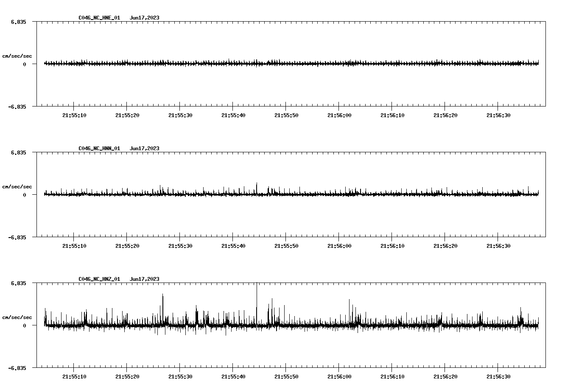Select the C046_NC_HNN_01 channel label
This screenshot has width=576, height=392.
click(x=99, y=148)
